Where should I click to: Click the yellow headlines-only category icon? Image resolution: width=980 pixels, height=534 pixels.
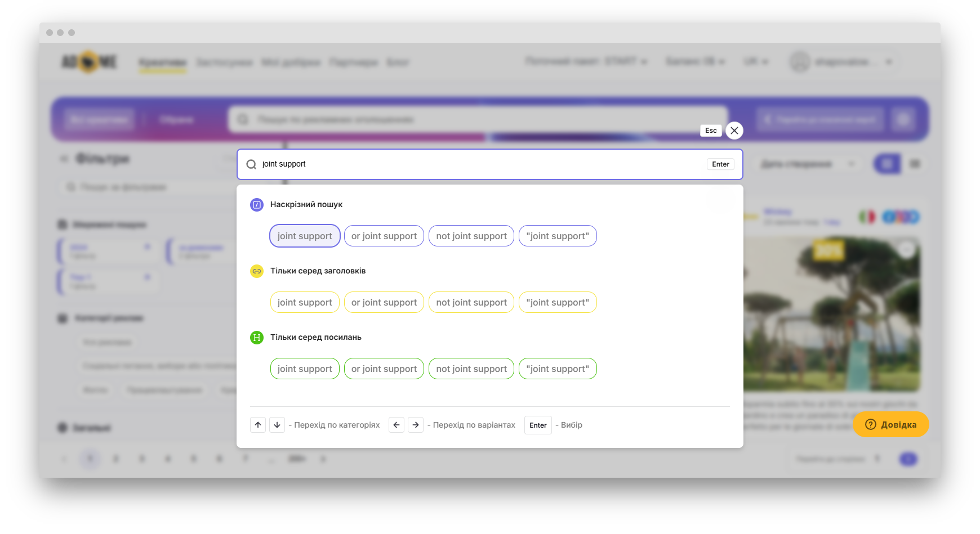click(257, 271)
